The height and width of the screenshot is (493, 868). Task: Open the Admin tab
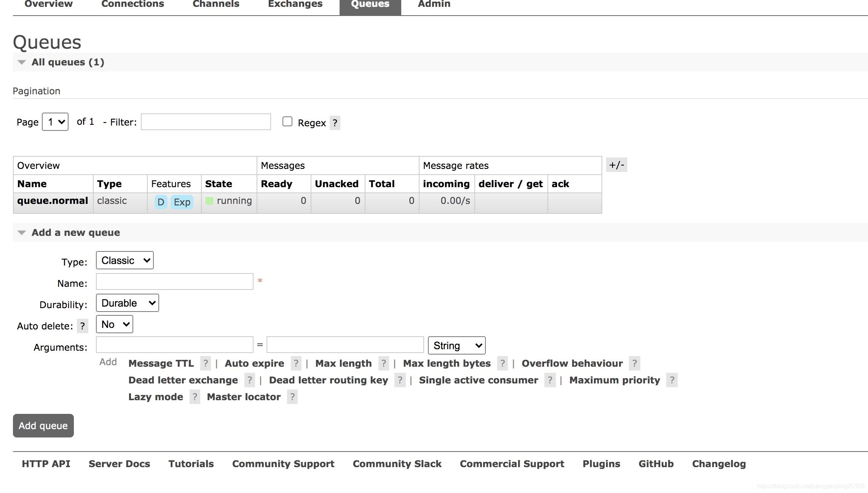click(x=434, y=5)
